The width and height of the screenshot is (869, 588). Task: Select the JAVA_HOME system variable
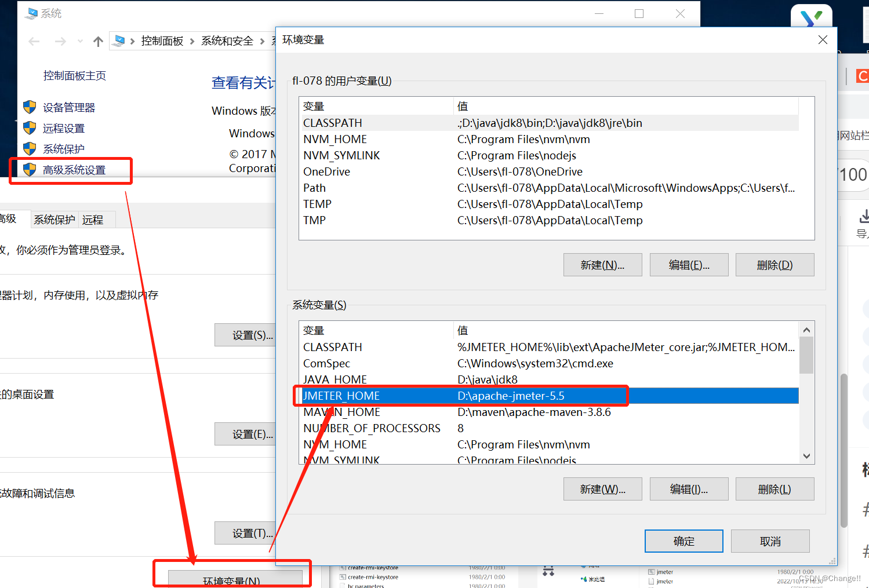click(549, 379)
